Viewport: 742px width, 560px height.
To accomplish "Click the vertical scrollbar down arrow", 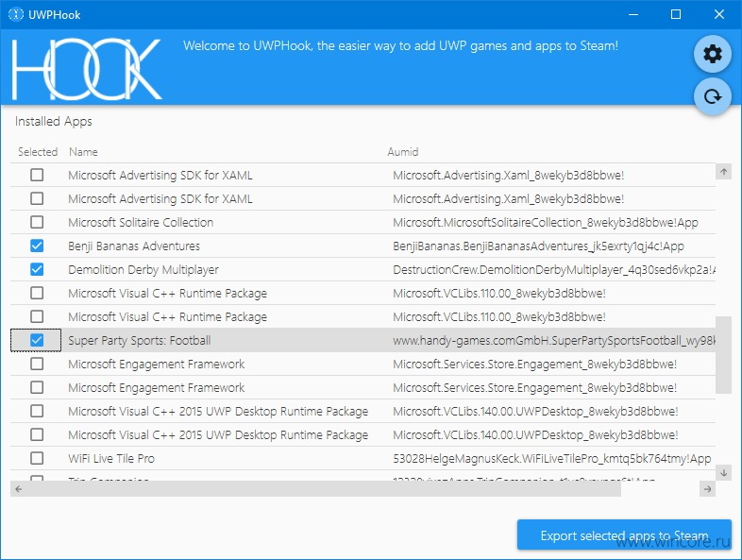I will (x=723, y=472).
